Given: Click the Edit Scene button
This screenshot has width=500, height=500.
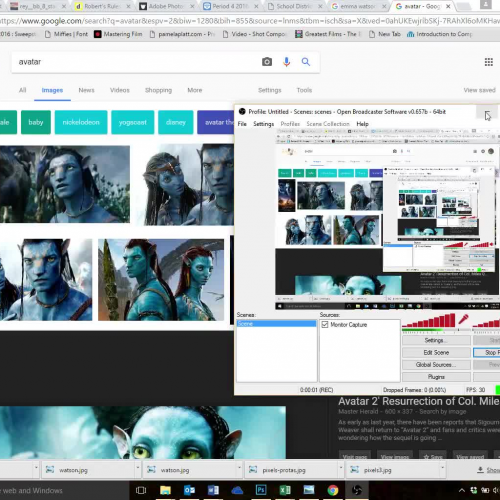Looking at the screenshot, I should pos(436,352).
